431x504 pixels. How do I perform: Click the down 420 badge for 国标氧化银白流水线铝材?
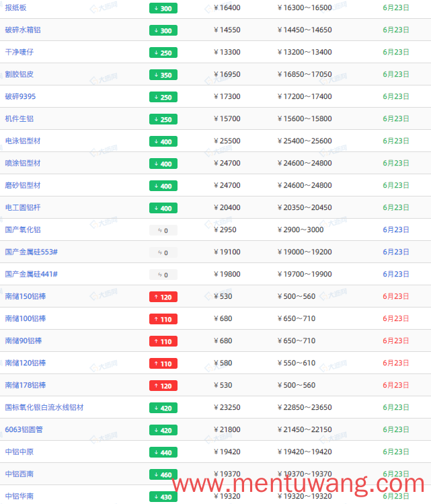click(163, 408)
